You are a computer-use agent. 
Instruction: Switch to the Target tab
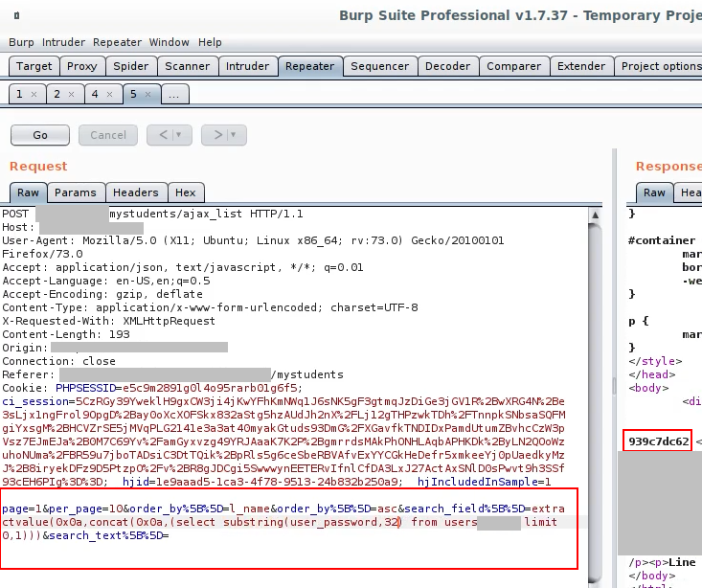[34, 66]
